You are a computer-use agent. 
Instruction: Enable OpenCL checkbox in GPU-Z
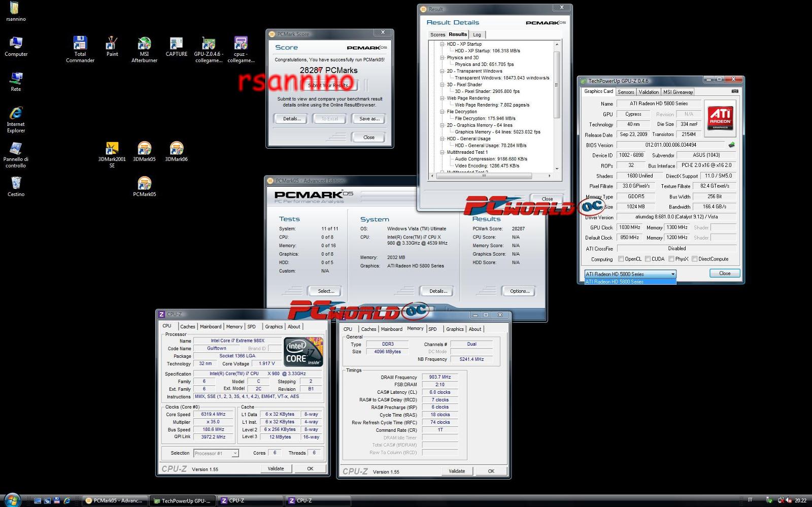621,259
